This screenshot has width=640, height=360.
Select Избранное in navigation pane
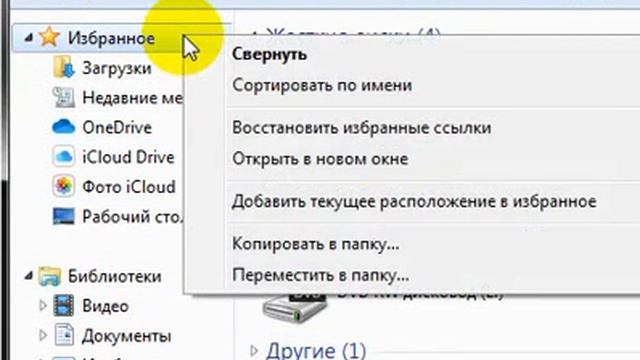[111, 38]
